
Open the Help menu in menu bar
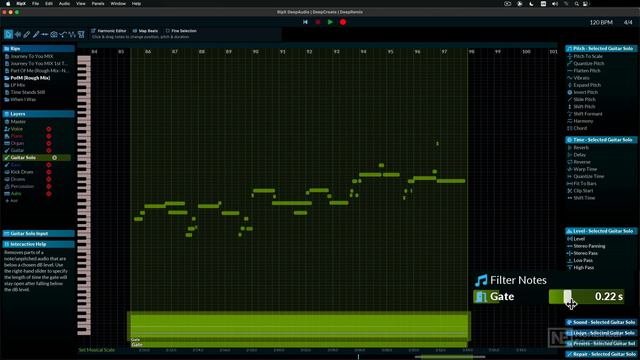click(x=136, y=4)
